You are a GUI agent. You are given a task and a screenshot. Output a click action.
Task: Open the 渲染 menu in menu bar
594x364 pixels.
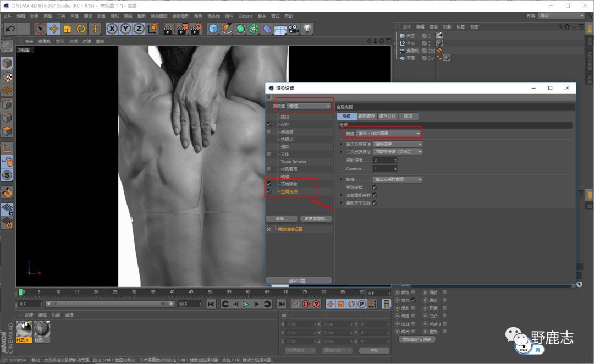click(128, 16)
